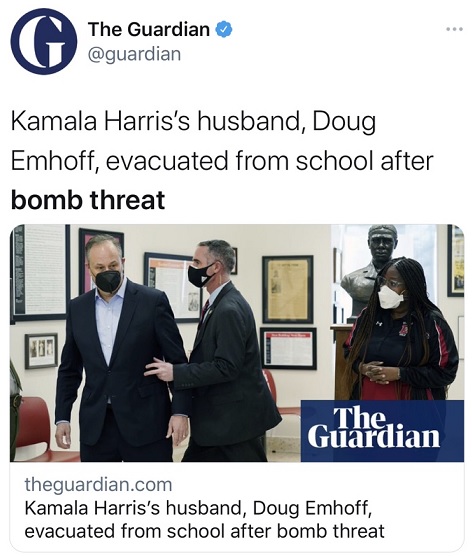Open The Guardian profile avatar
The image size is (474, 556).
(x=44, y=41)
